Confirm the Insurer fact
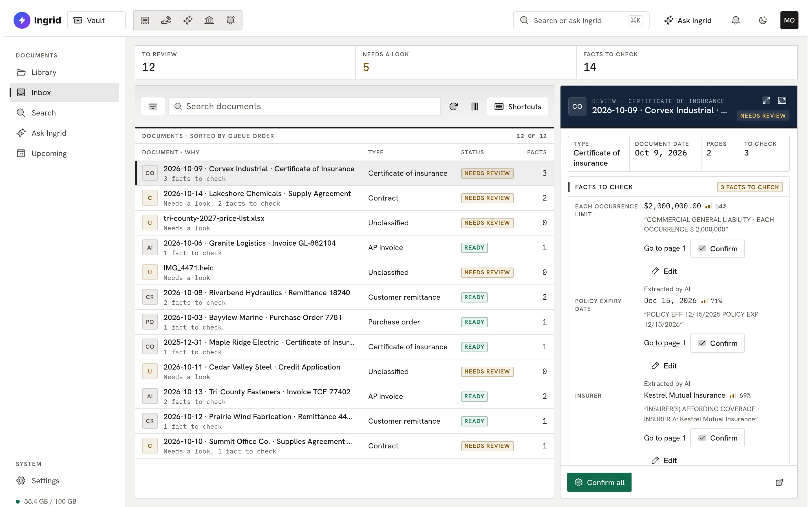The image size is (812, 507). pyautogui.click(x=717, y=438)
